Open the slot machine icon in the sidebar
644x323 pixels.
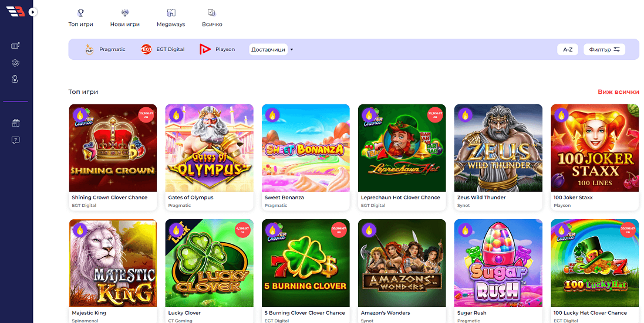point(16,46)
